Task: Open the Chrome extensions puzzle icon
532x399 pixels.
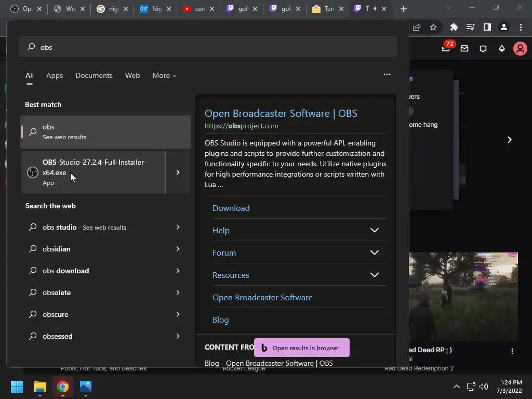Action: point(454,27)
